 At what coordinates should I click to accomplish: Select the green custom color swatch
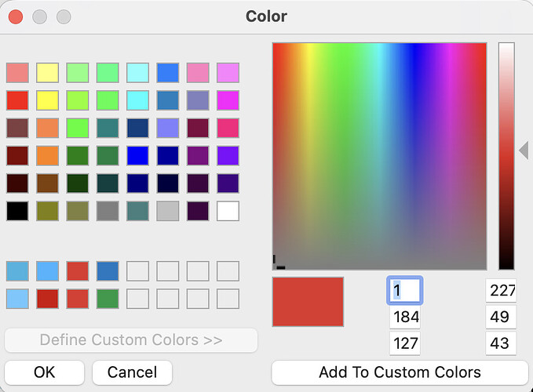[108, 299]
